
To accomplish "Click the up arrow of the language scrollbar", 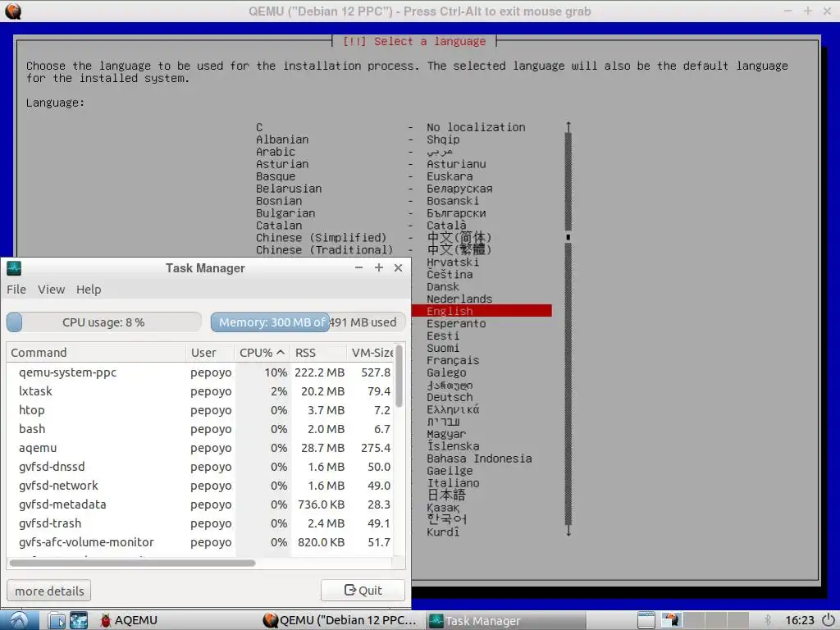I will [x=568, y=126].
